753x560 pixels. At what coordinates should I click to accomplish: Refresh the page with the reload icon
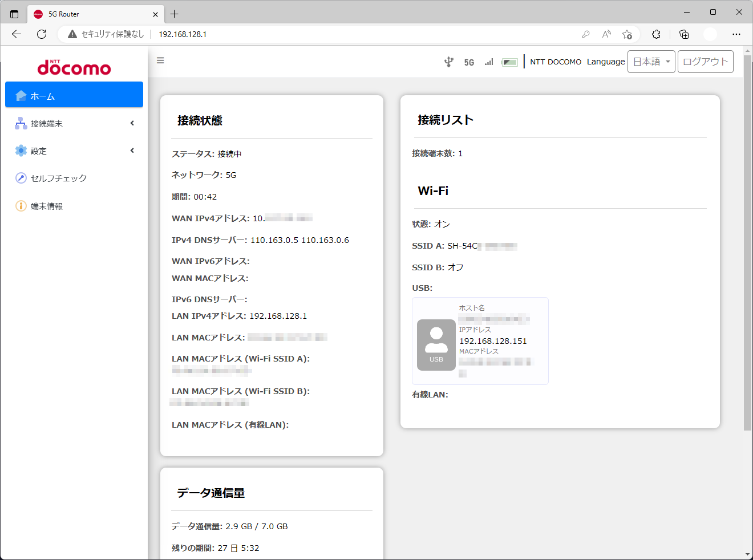[x=41, y=34]
